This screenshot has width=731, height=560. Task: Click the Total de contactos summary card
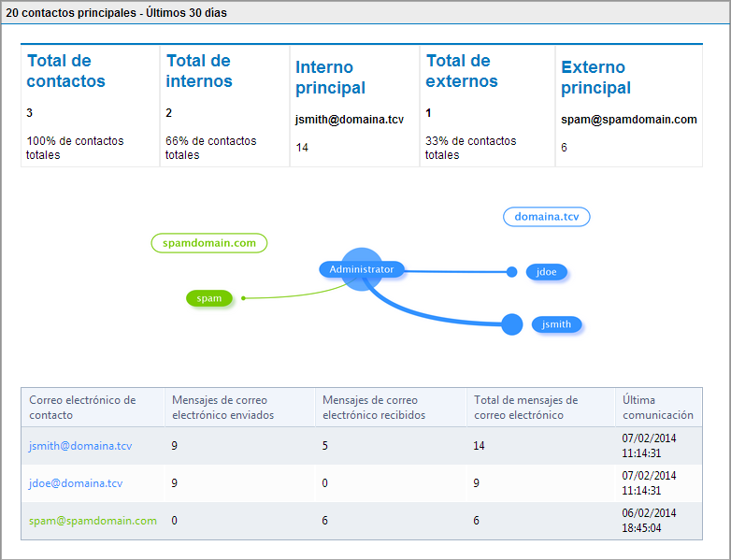pyautogui.click(x=90, y=106)
